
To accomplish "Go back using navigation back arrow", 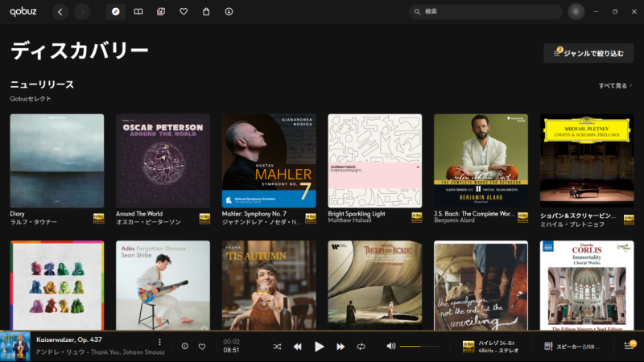I will 61,12.
